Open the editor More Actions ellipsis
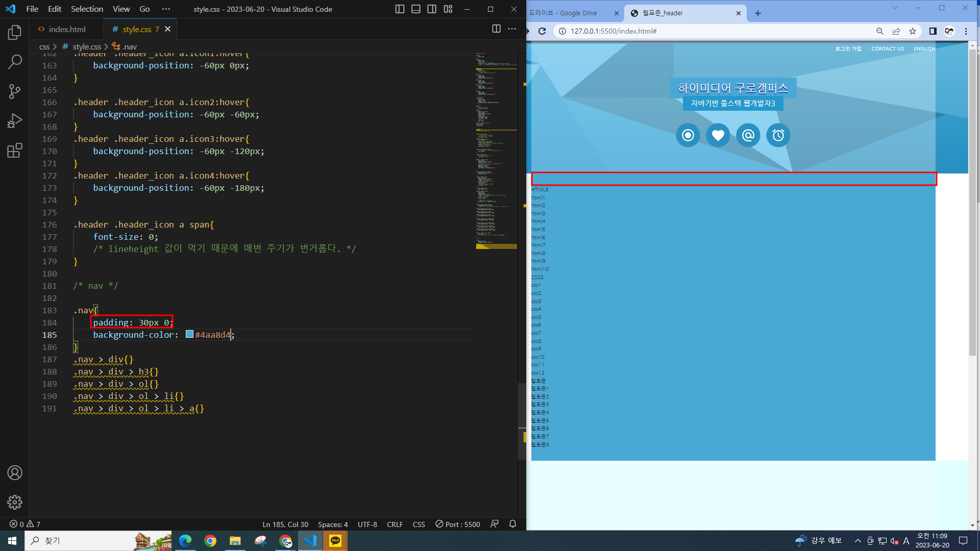980x551 pixels. (x=512, y=29)
